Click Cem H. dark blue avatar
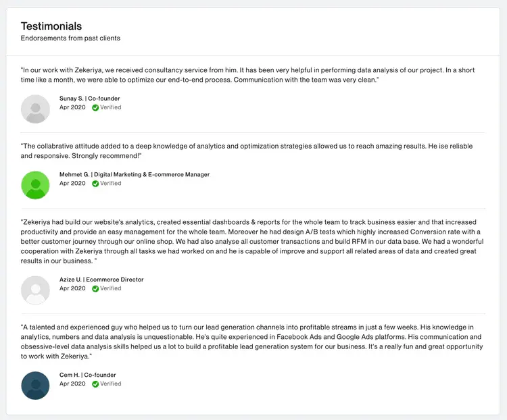This screenshot has width=507, height=420. (35, 386)
